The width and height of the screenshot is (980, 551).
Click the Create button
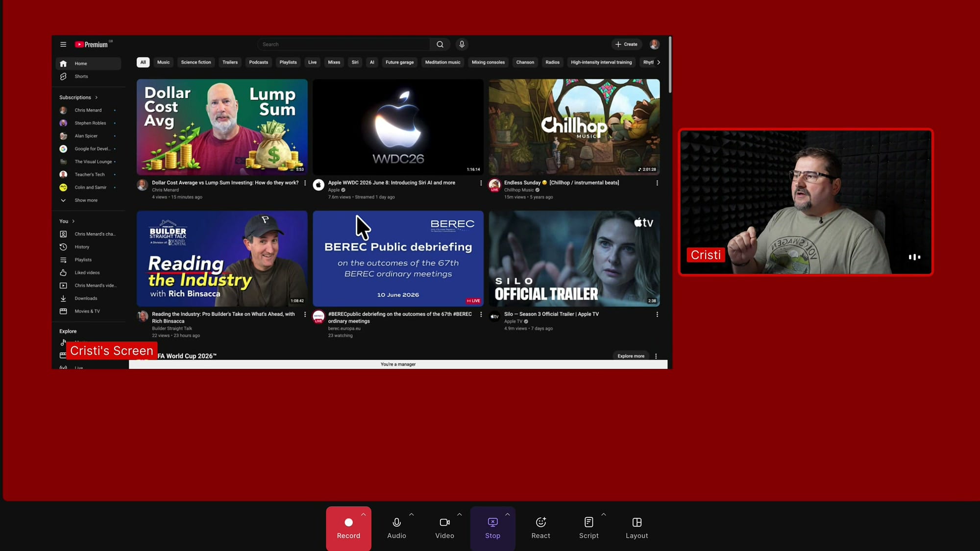[626, 45]
